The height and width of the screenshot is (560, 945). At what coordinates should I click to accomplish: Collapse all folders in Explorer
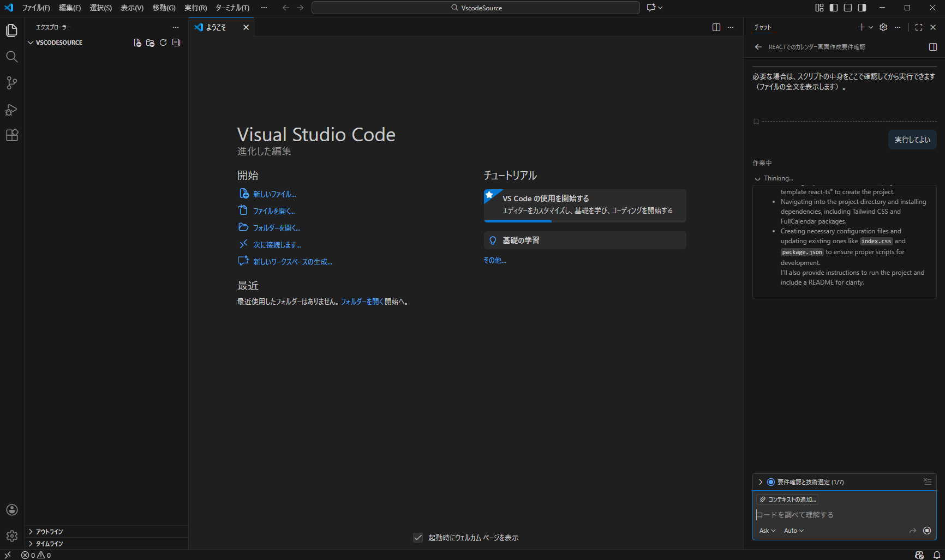(176, 43)
